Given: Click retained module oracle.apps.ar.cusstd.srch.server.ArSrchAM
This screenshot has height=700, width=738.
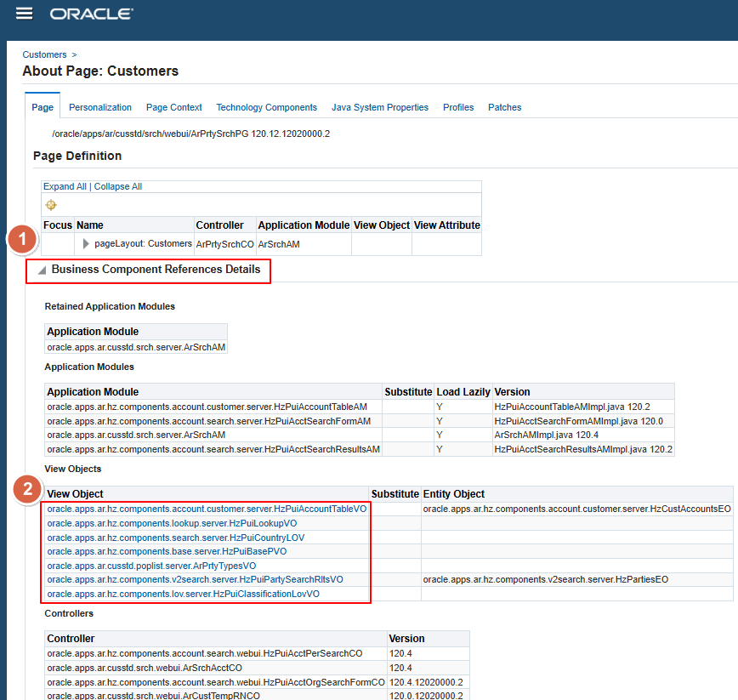Looking at the screenshot, I should pyautogui.click(x=136, y=347).
